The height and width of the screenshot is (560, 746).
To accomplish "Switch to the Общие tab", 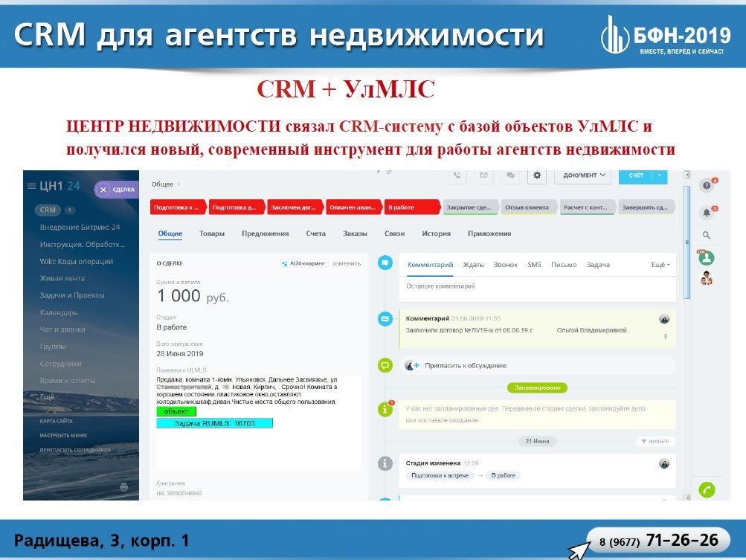I will pyautogui.click(x=170, y=234).
